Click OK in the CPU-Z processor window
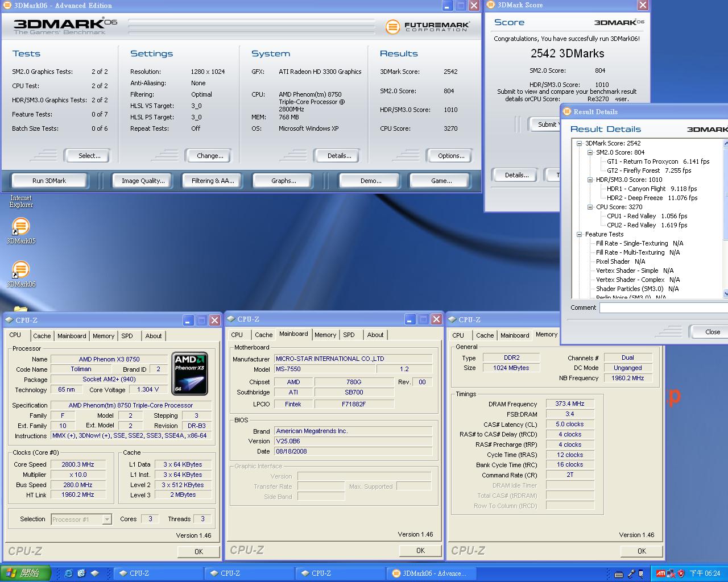 tap(198, 551)
